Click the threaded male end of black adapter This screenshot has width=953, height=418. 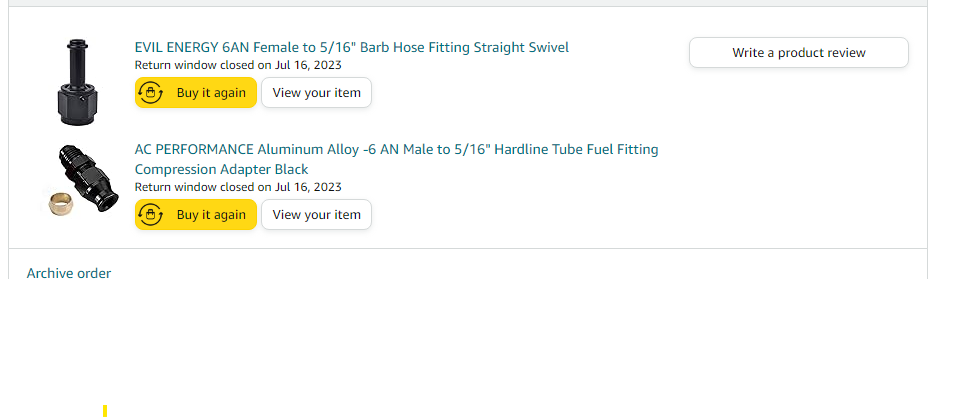point(71,157)
